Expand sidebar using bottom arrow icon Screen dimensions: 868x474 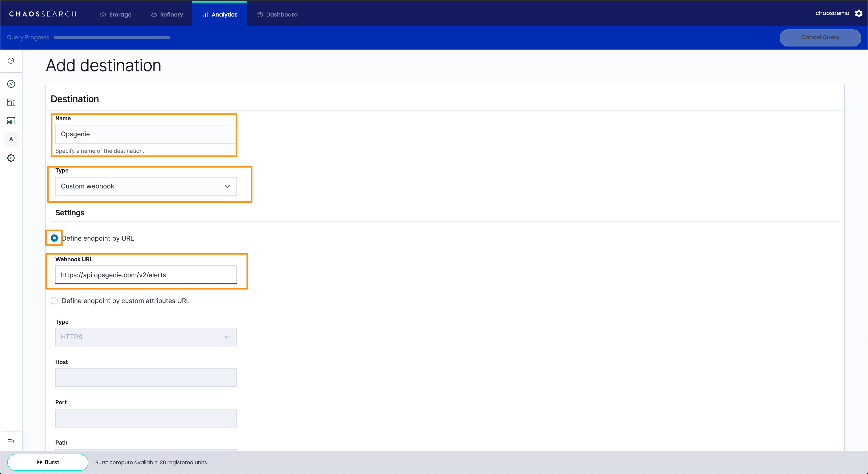(11, 441)
